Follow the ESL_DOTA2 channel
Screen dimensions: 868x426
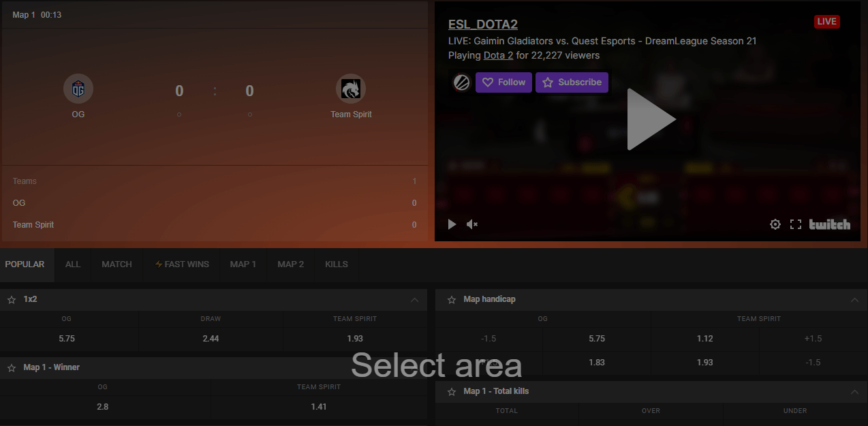[503, 82]
